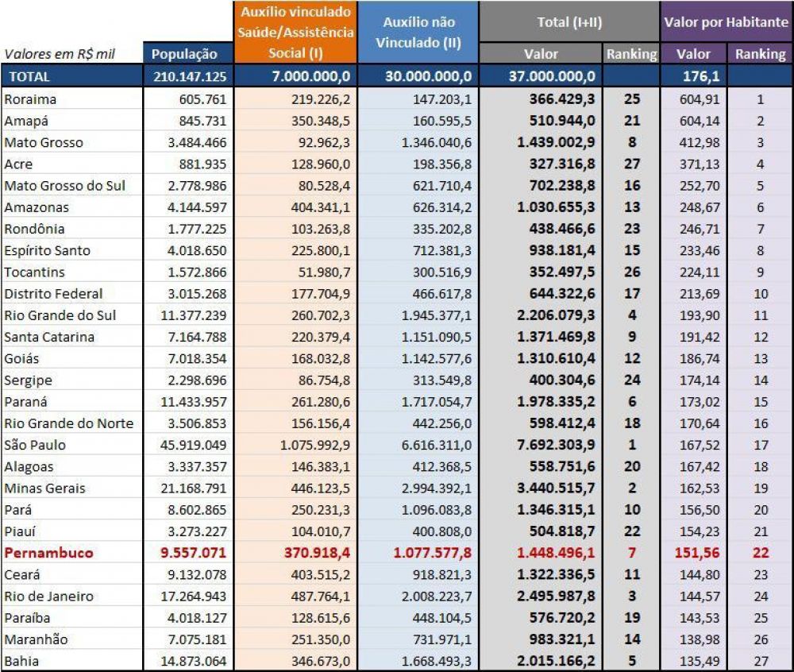Select the Total (I+II) header cell
This screenshot has height=672, width=794.
pyautogui.click(x=569, y=21)
